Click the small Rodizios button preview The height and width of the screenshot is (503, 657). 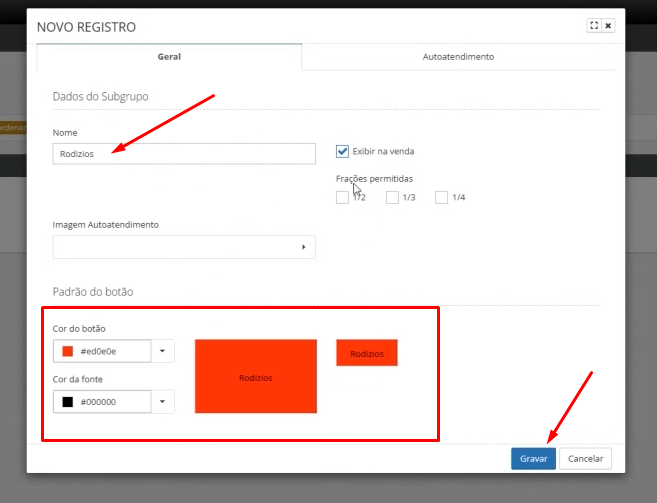[367, 353]
